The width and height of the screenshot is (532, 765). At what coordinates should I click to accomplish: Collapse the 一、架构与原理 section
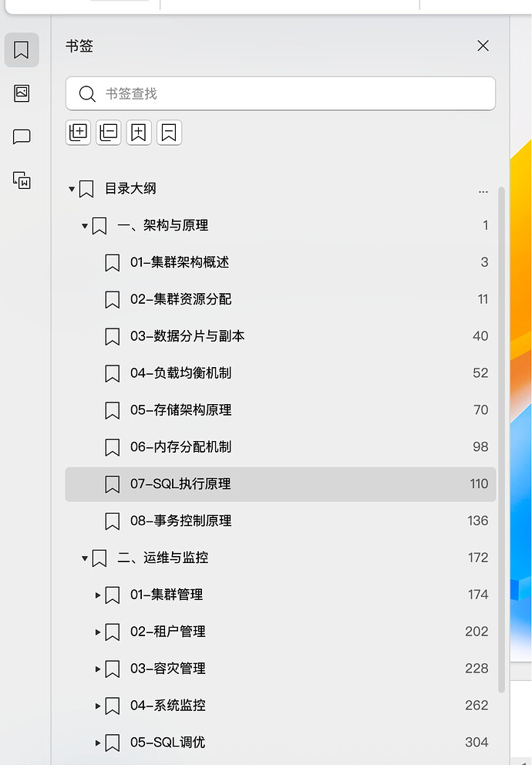tap(85, 226)
